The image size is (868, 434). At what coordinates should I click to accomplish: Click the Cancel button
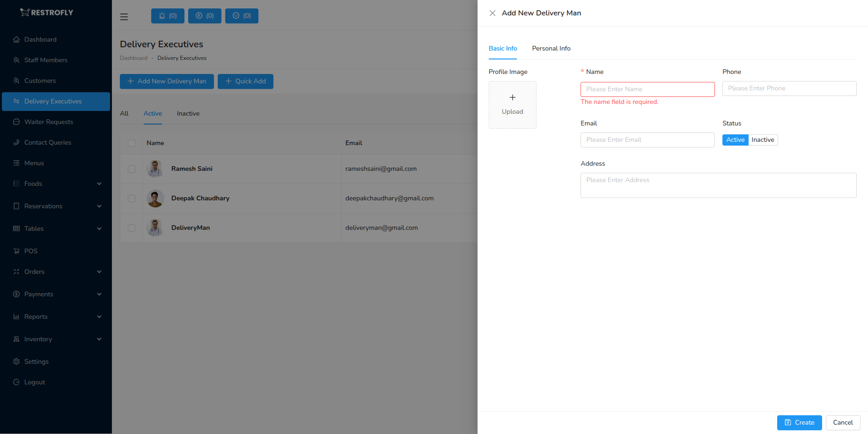coord(843,422)
